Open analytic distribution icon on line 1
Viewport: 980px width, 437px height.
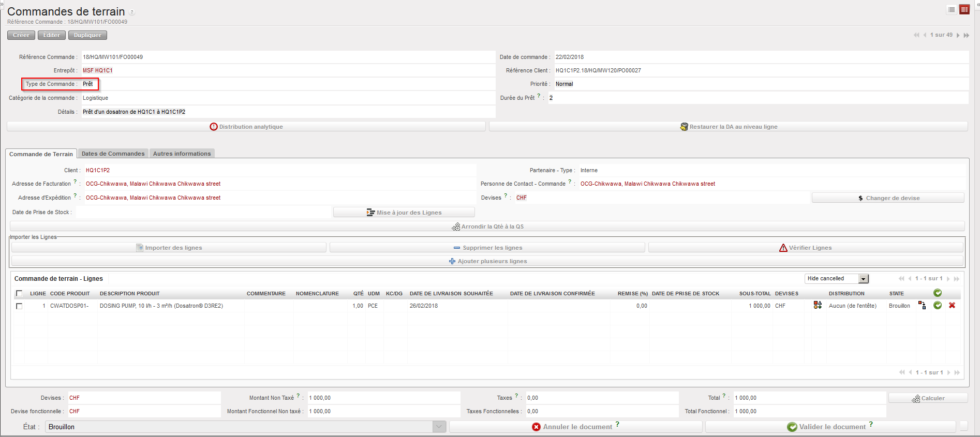point(818,306)
